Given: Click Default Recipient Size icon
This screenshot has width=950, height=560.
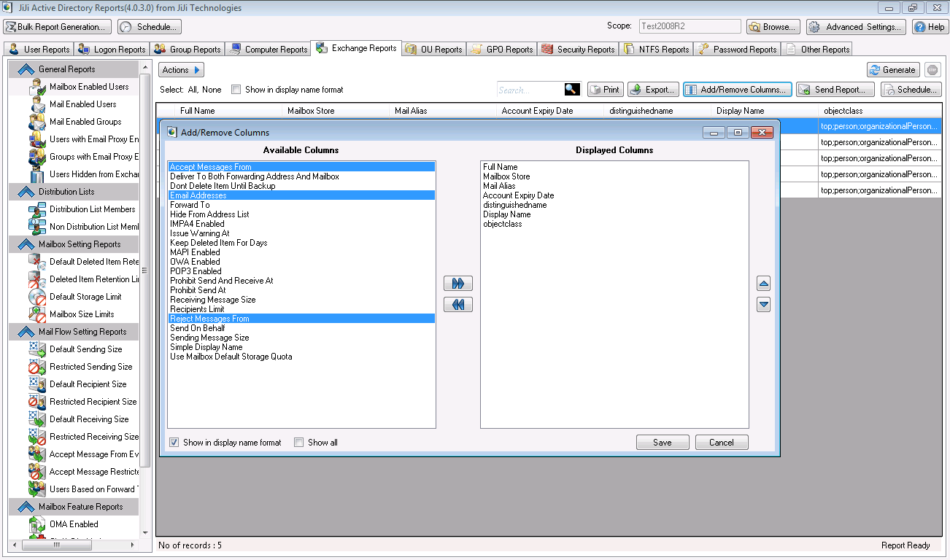Looking at the screenshot, I should pos(38,384).
